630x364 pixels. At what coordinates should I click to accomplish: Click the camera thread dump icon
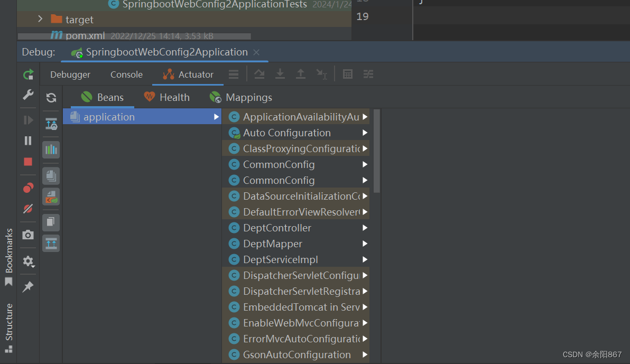click(x=28, y=235)
